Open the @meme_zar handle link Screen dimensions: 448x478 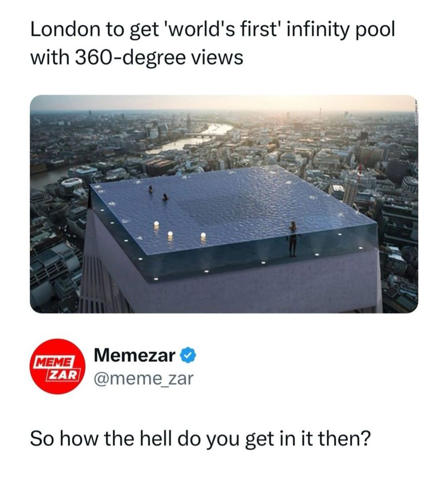click(x=144, y=378)
